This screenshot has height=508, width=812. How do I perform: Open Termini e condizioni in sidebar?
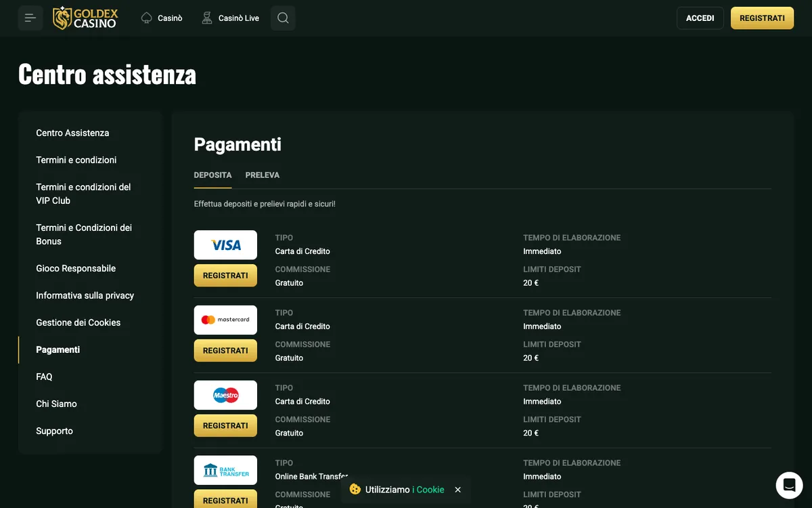pyautogui.click(x=76, y=160)
